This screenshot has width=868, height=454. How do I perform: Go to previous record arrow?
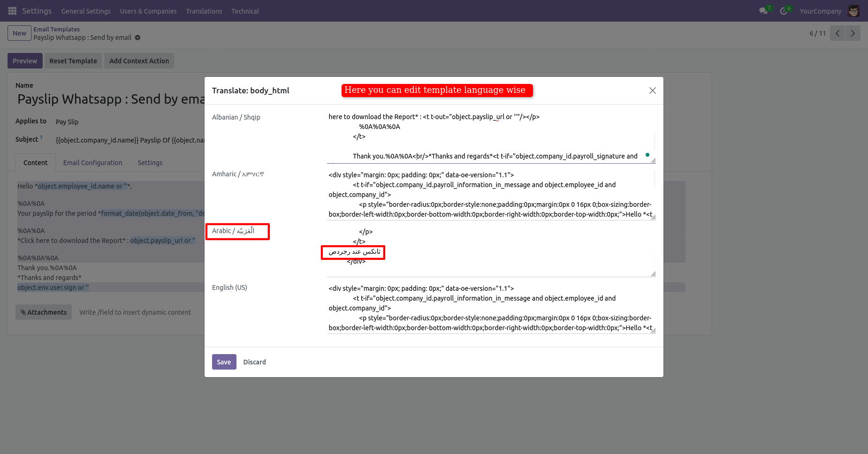coord(838,33)
